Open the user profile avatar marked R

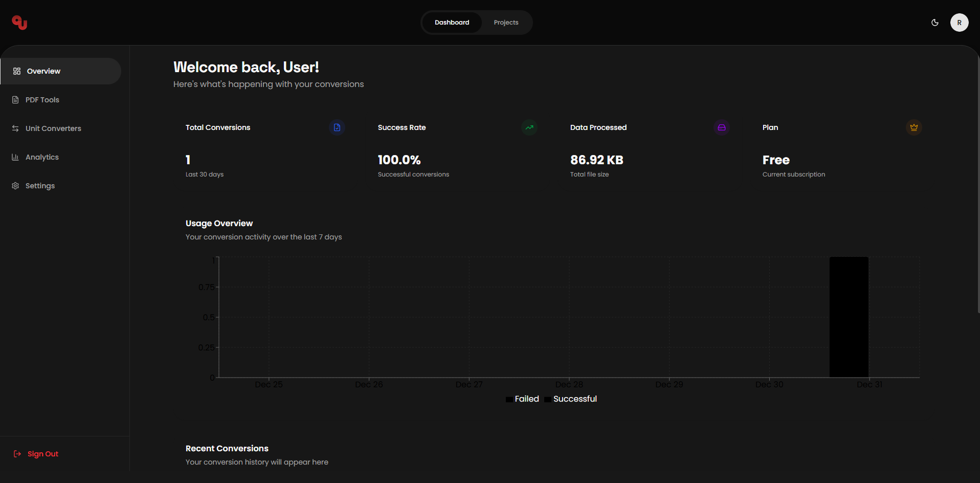959,22
